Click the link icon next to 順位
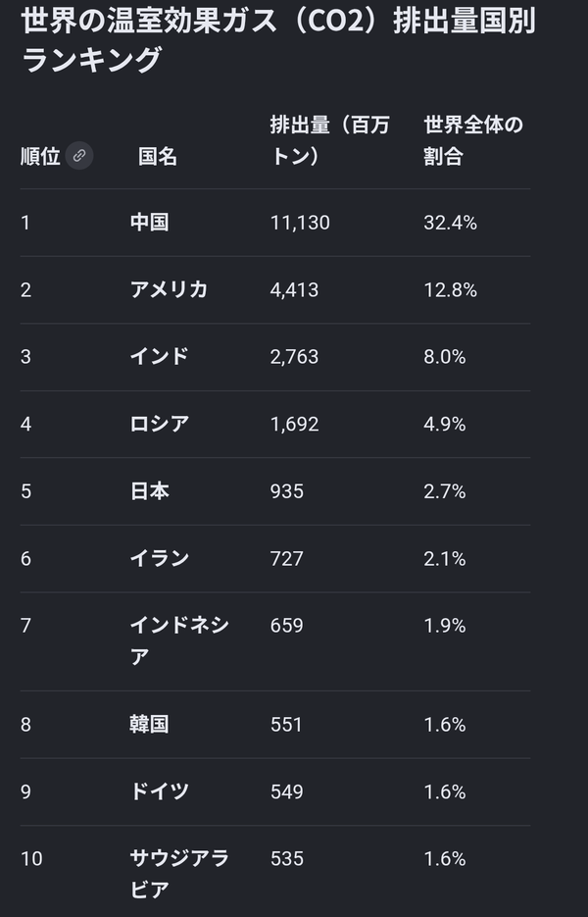Screen dimensions: 588x917 (x=79, y=156)
